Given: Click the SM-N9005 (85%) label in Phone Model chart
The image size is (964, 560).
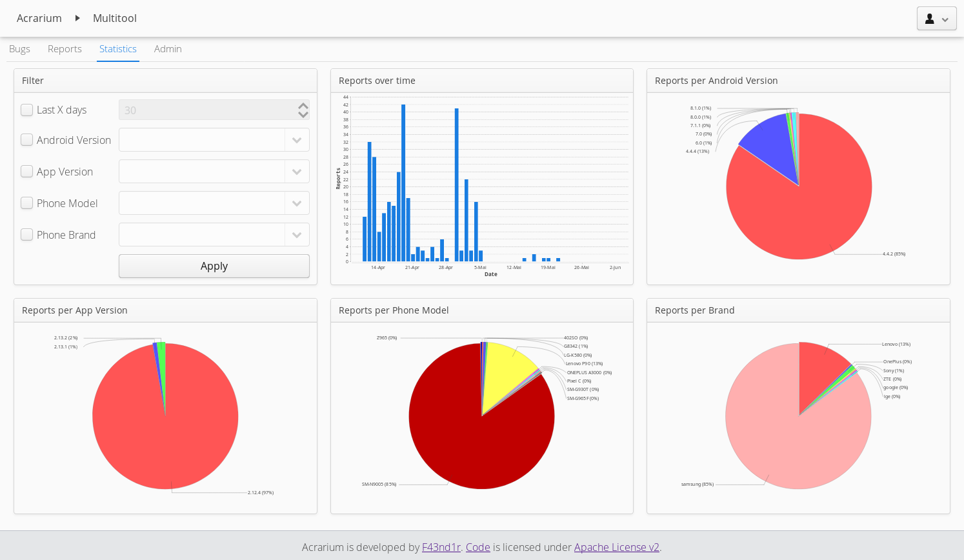Looking at the screenshot, I should pos(379,484).
